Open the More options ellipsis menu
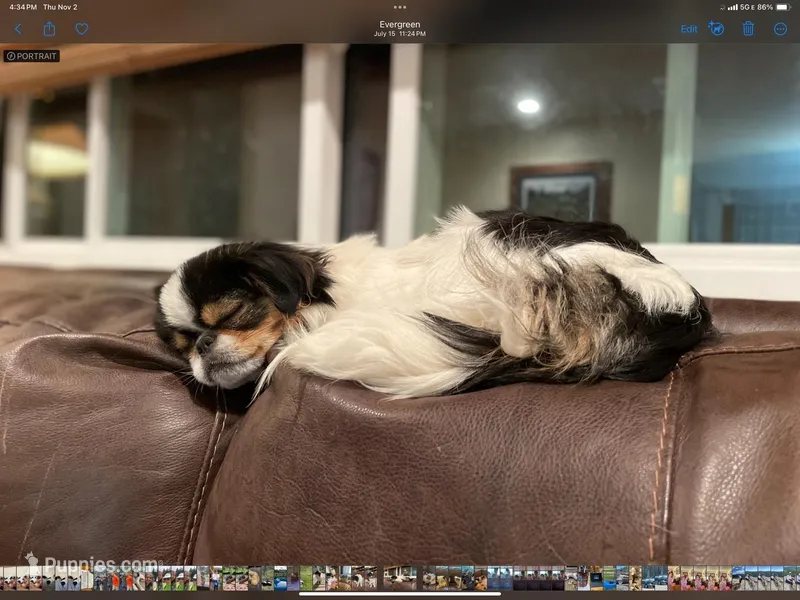 780,29
